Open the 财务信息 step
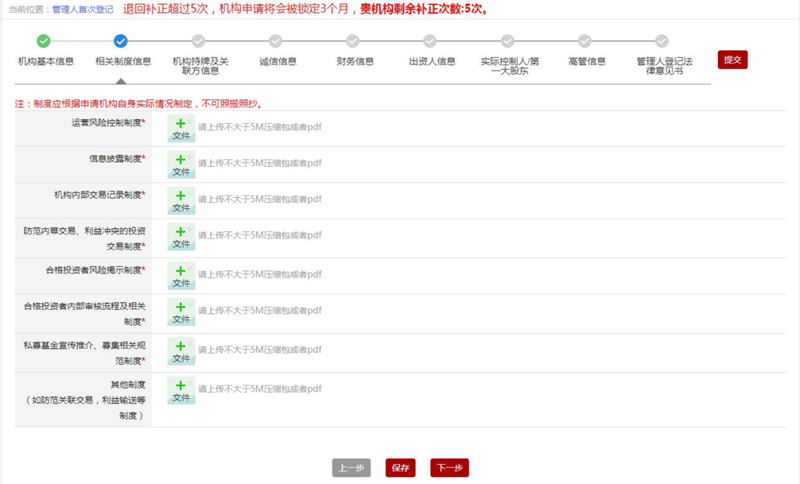Viewport: 800px width, 484px height. 353,42
